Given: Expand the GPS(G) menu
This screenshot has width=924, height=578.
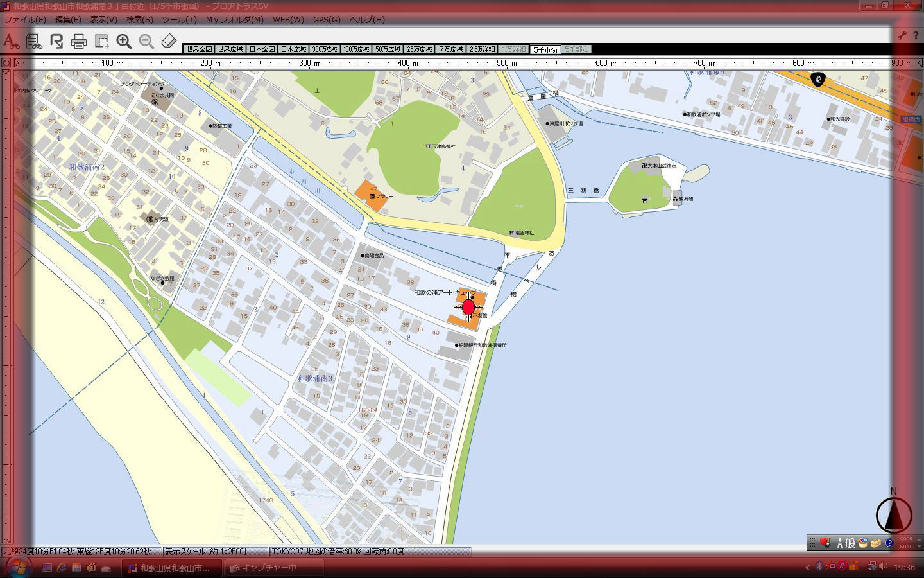Looking at the screenshot, I should [327, 19].
